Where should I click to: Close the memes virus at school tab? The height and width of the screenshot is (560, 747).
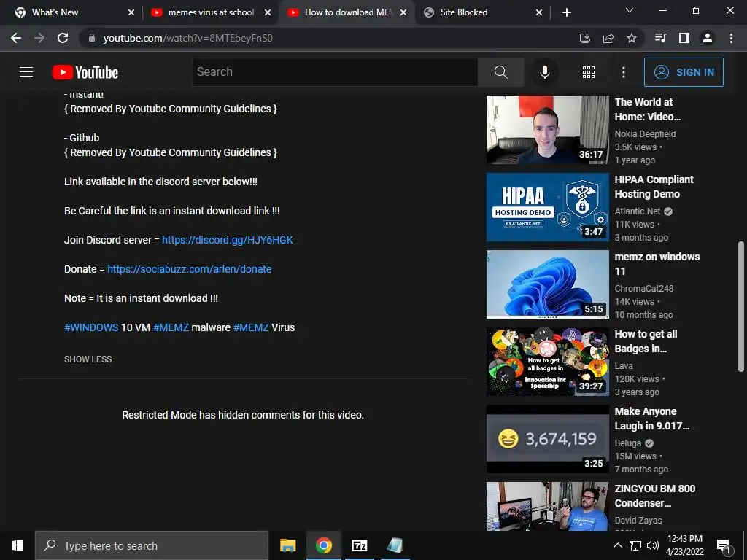coord(268,12)
